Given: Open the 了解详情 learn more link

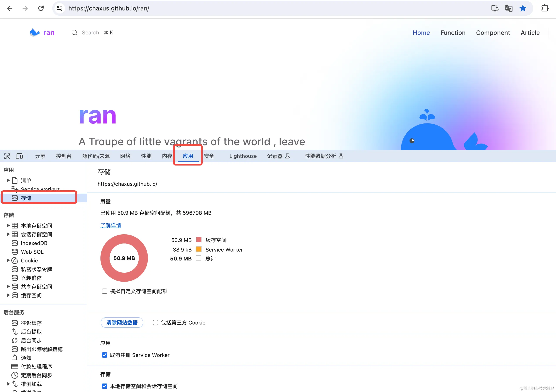Looking at the screenshot, I should pyautogui.click(x=111, y=225).
